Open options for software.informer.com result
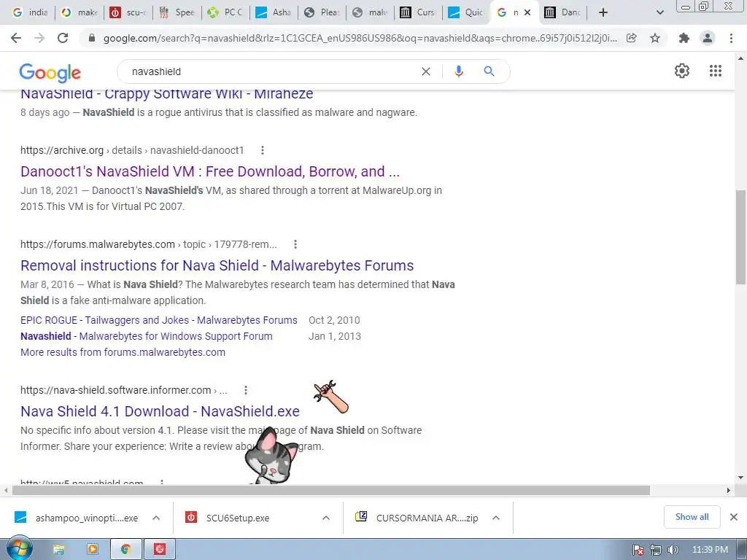The width and height of the screenshot is (747, 560). point(246,391)
